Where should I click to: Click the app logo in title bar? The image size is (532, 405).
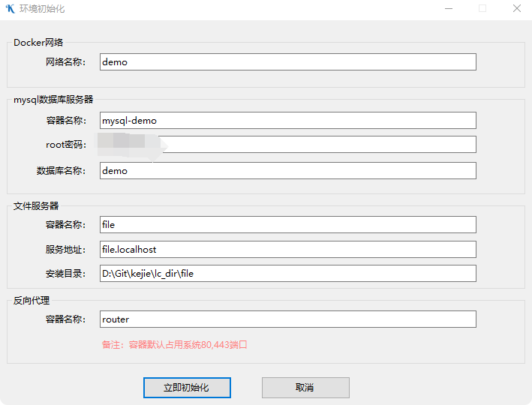tap(11, 9)
